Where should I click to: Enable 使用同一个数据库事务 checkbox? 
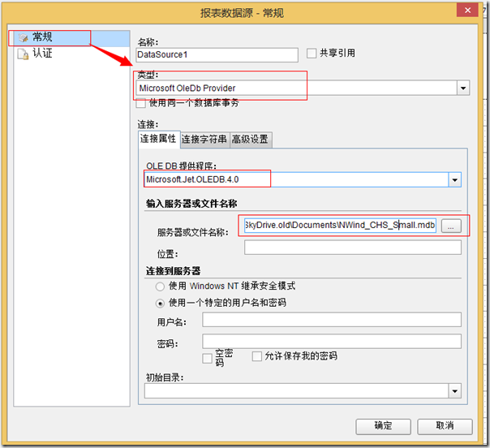[x=141, y=103]
